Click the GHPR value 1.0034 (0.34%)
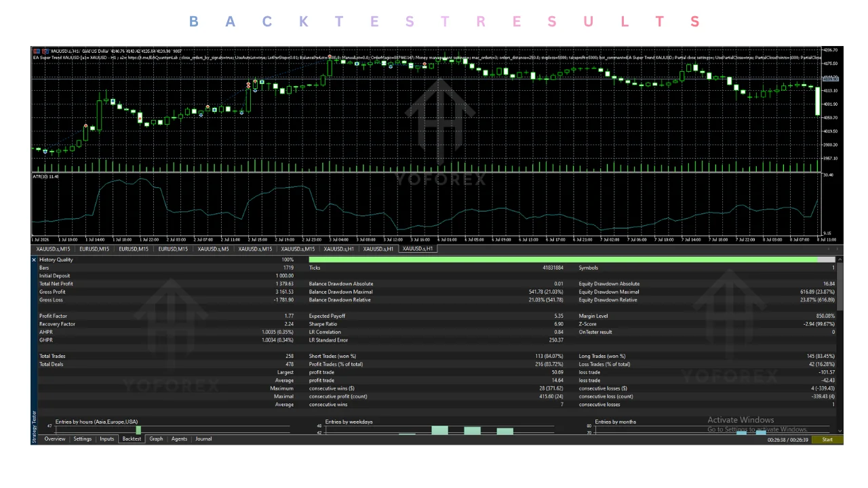 pos(278,340)
